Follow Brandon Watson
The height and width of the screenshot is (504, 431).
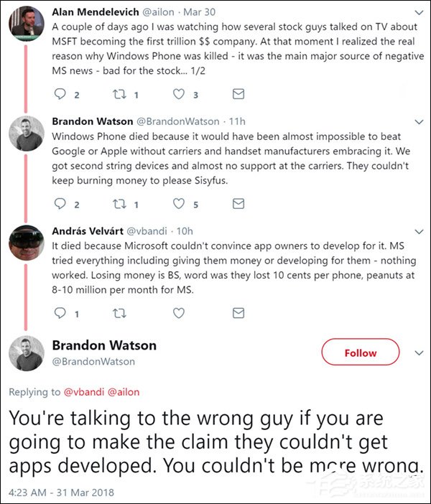tap(360, 353)
